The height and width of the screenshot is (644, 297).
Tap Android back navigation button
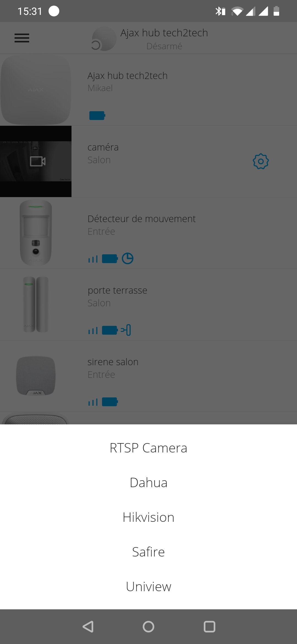(x=88, y=627)
